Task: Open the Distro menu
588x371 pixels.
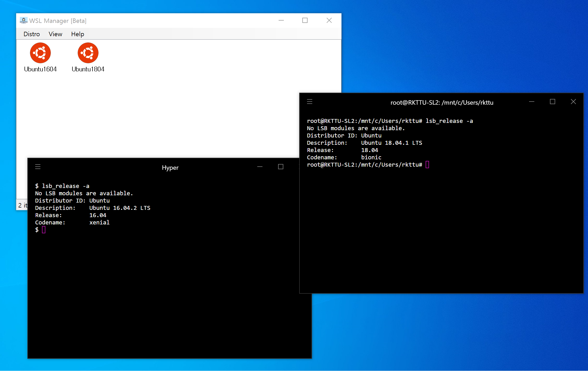Action: click(x=32, y=34)
